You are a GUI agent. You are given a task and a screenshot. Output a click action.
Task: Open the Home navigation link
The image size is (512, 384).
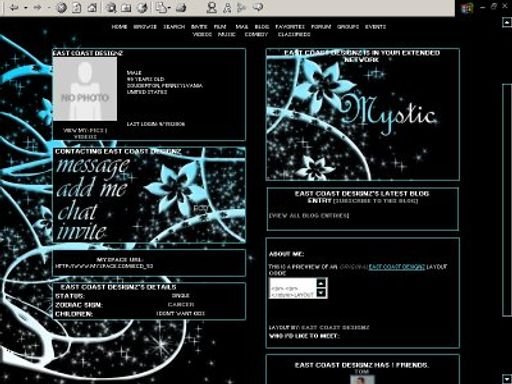(119, 27)
